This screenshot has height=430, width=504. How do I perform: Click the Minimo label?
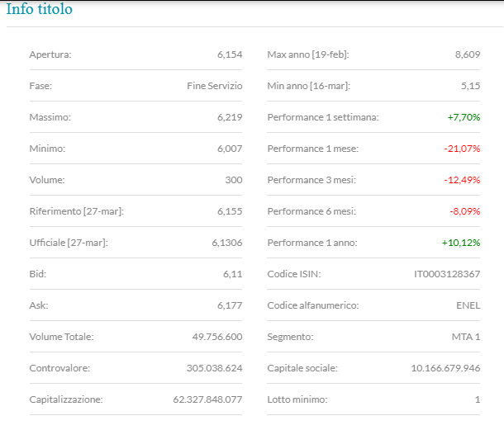[x=47, y=149]
